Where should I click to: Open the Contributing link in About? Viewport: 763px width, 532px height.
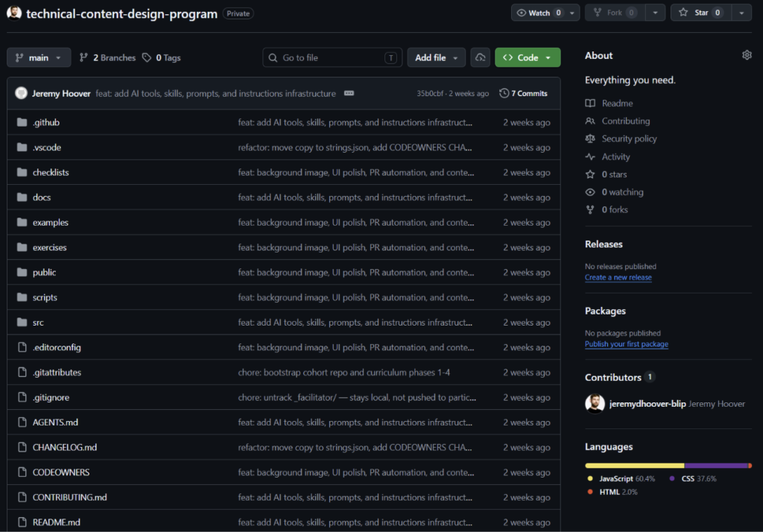coord(625,121)
